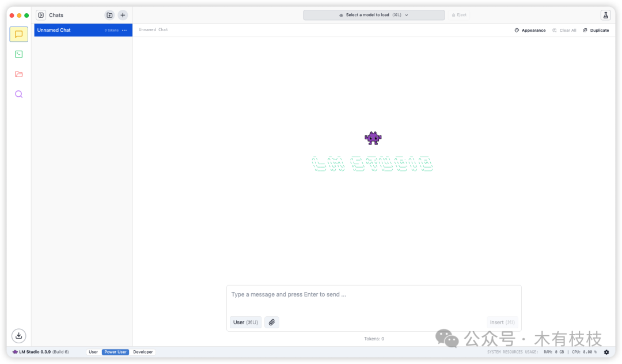Click the Unnamed Chat title above conversation

(153, 30)
